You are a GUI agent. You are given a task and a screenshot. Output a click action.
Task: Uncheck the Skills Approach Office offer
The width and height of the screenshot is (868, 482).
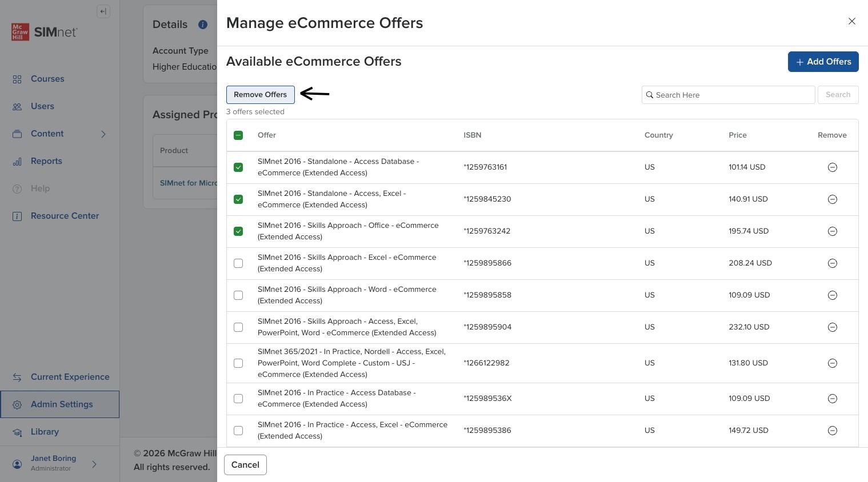tap(238, 231)
